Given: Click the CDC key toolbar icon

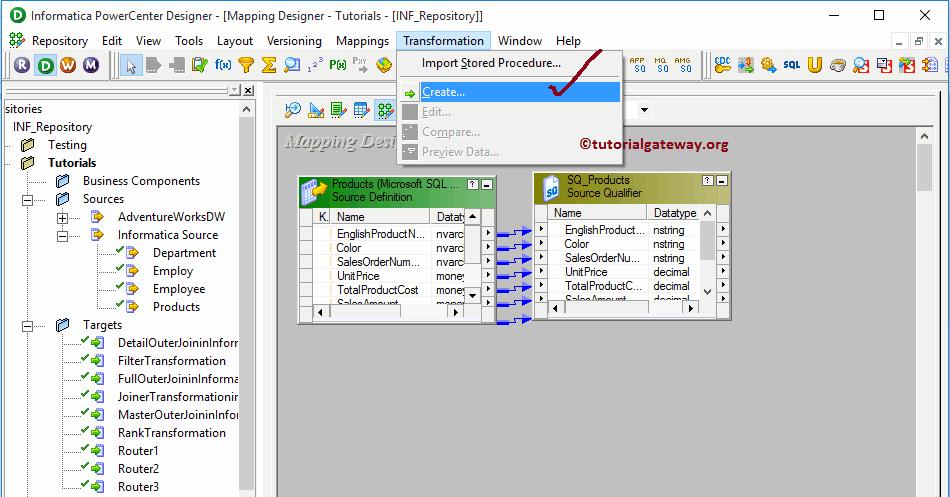Looking at the screenshot, I should [x=723, y=65].
